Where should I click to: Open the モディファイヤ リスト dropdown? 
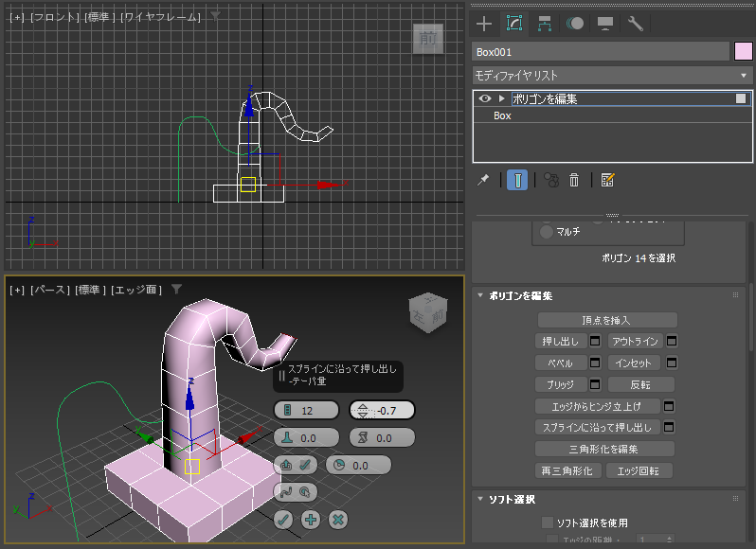pyautogui.click(x=612, y=76)
